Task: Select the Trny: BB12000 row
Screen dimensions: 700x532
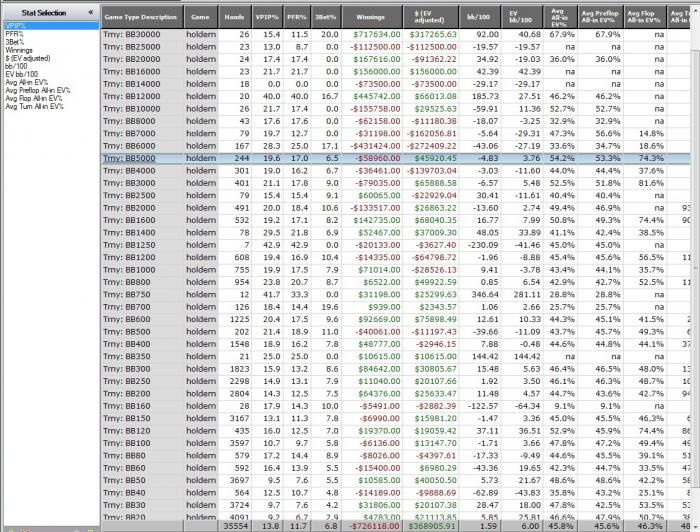Action: [396, 96]
